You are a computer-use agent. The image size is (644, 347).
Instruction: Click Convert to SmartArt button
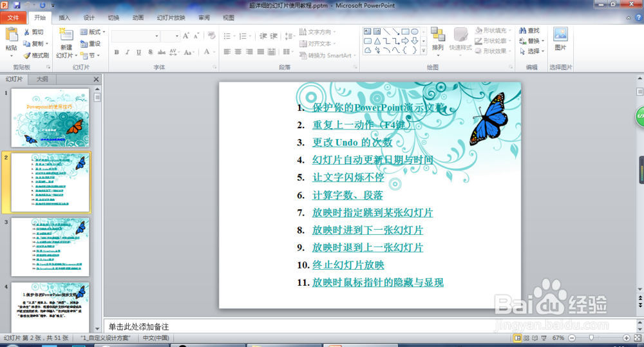(327, 55)
